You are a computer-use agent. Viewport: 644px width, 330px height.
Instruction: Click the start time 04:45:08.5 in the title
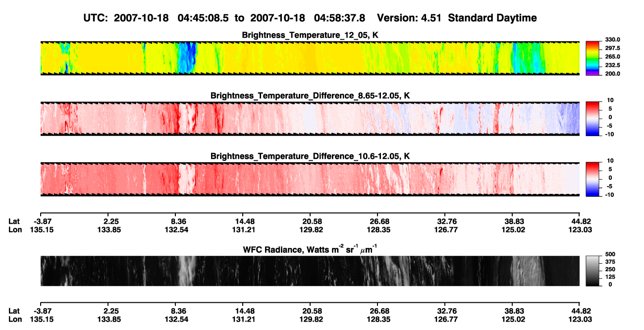[x=202, y=18]
